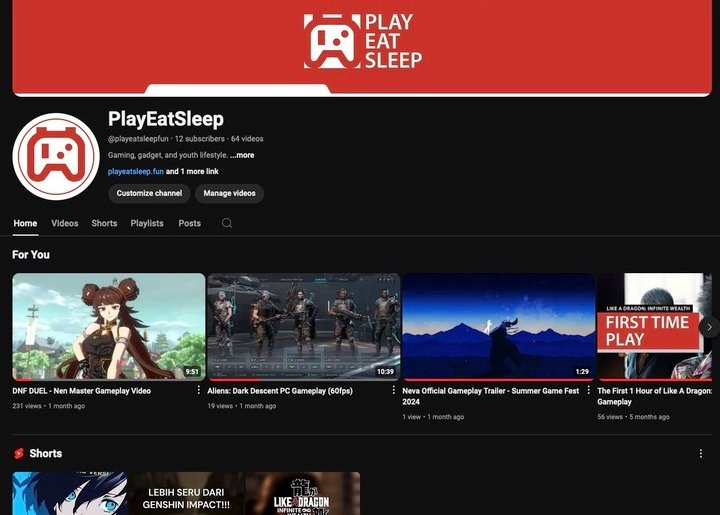Viewport: 720px width, 515px height.
Task: Open the playeatsleep.fun link
Action: (136, 172)
